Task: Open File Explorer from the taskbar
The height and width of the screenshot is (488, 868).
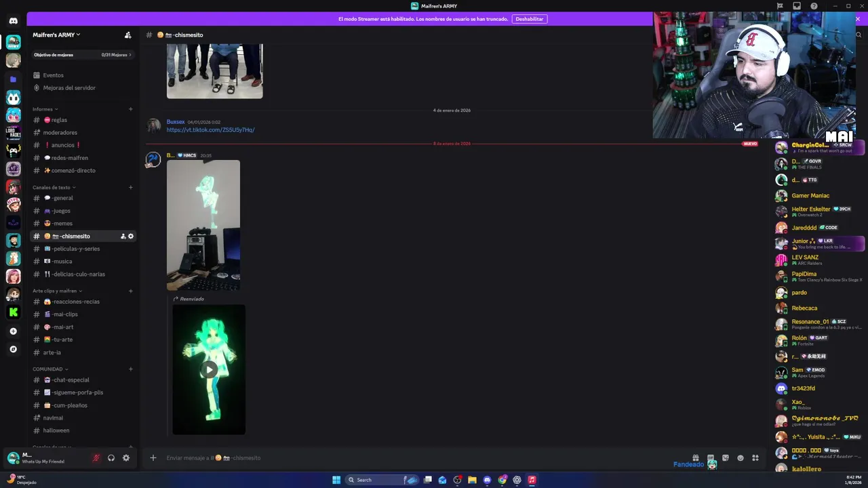Action: pos(472,480)
